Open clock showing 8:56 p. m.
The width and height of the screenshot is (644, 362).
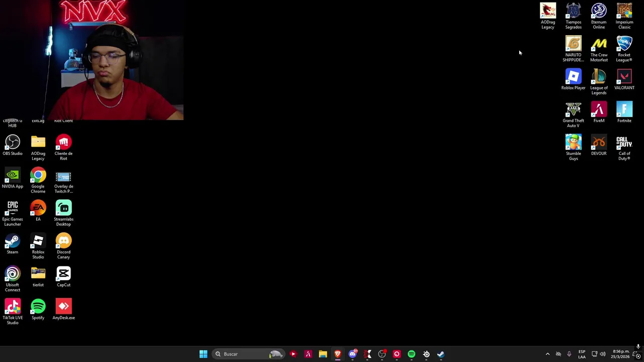tap(621, 354)
